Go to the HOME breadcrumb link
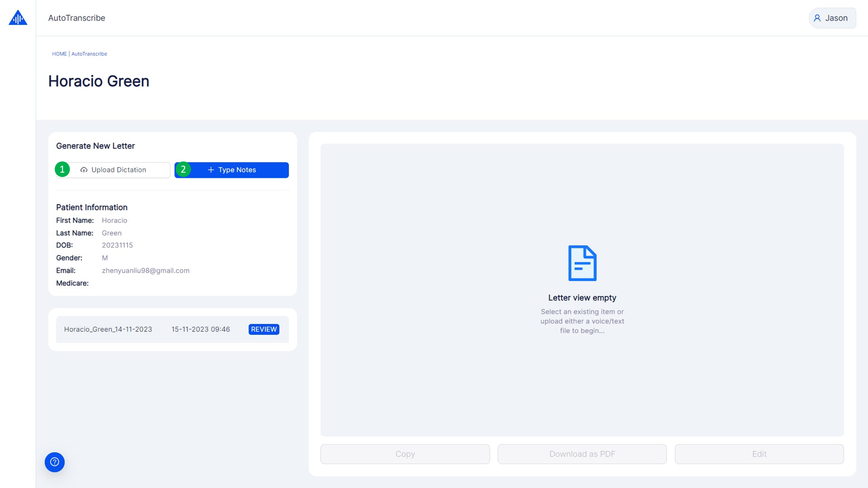Screen dimensions: 868x488 tap(59, 54)
